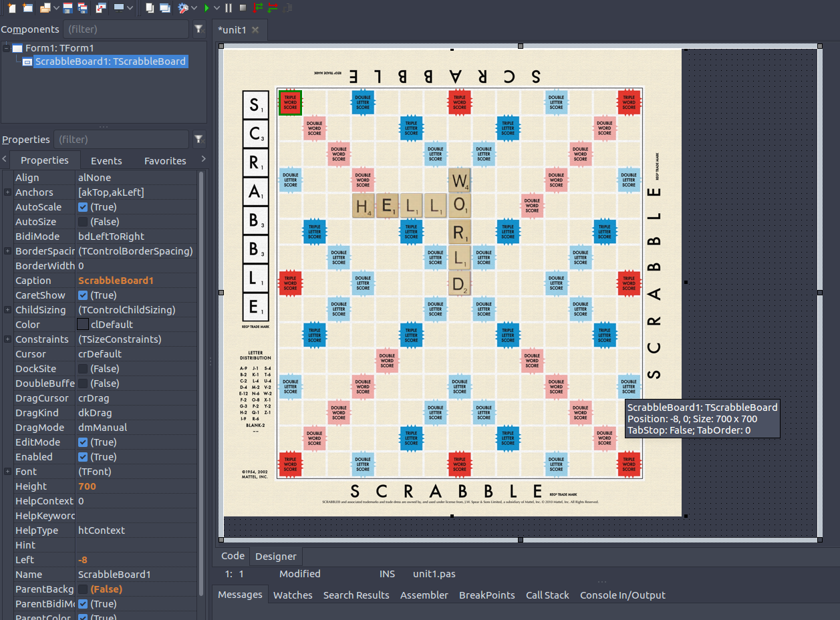Click the 'unit1.pas' status bar text

tap(434, 574)
